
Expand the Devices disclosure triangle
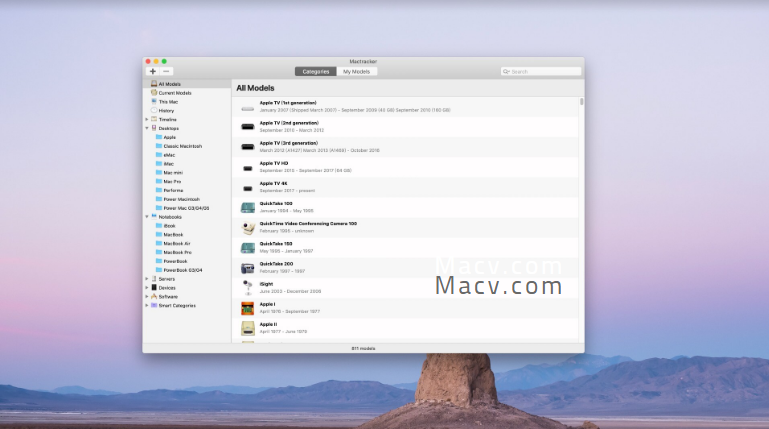pyautogui.click(x=147, y=288)
